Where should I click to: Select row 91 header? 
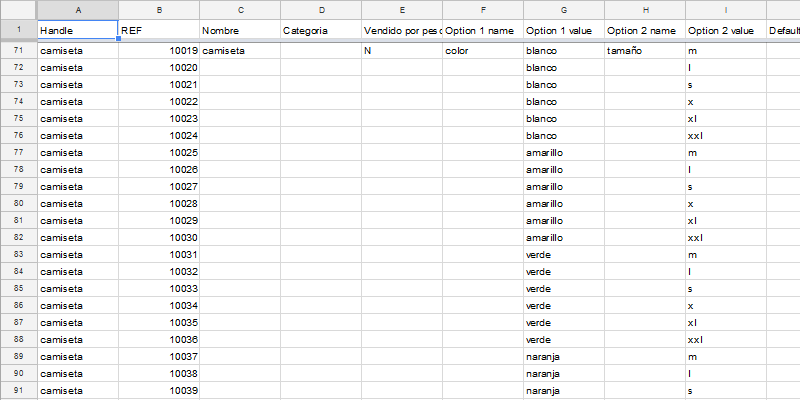click(x=19, y=390)
